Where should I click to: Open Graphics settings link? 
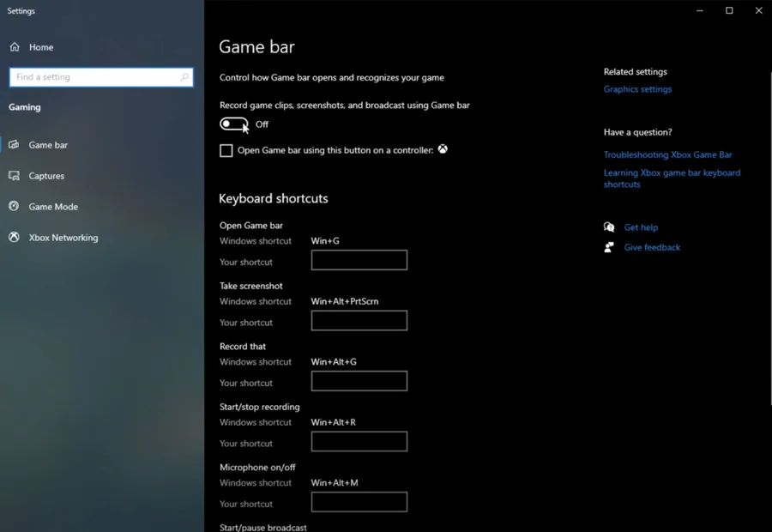(637, 89)
